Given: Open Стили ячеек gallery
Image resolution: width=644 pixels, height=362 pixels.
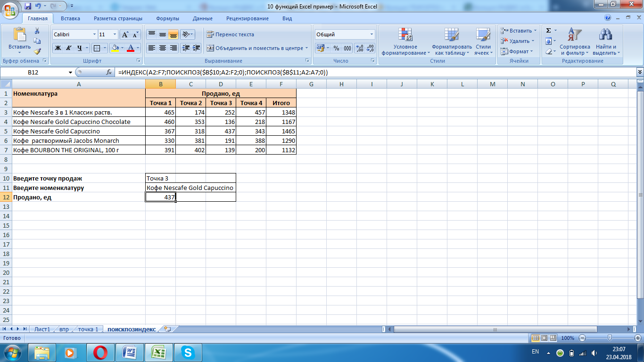Looking at the screenshot, I should [x=483, y=41].
